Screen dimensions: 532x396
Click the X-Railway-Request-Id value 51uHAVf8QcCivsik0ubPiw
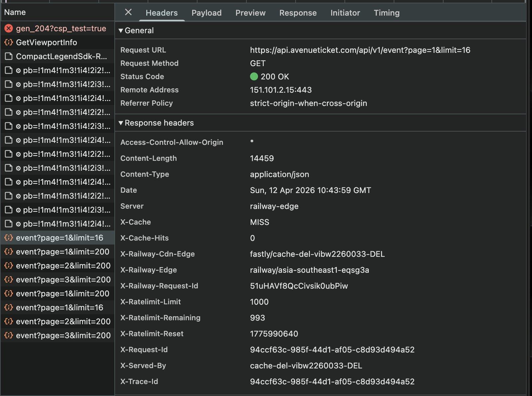299,286
